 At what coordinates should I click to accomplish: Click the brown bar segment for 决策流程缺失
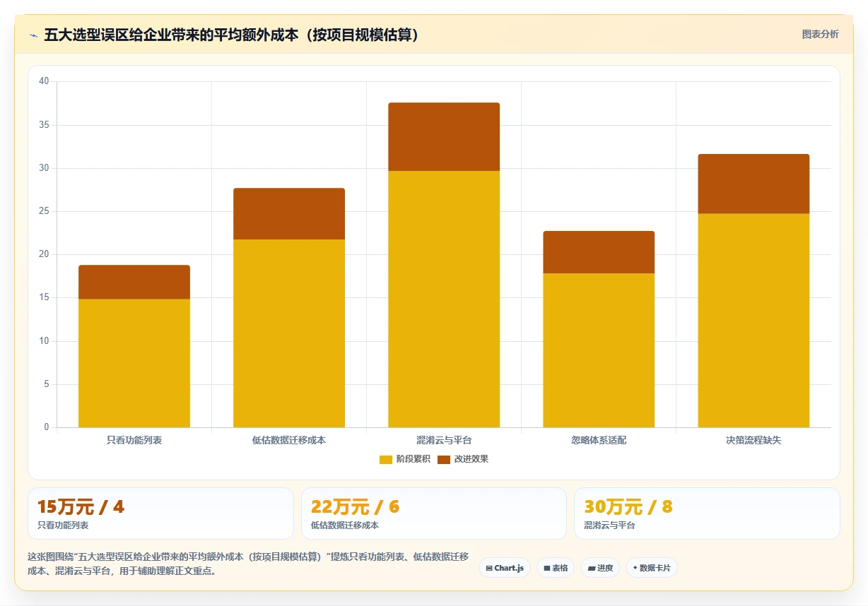click(x=753, y=184)
